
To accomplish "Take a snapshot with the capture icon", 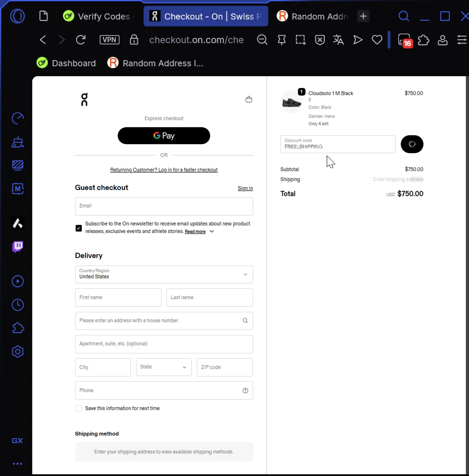I will [300, 40].
